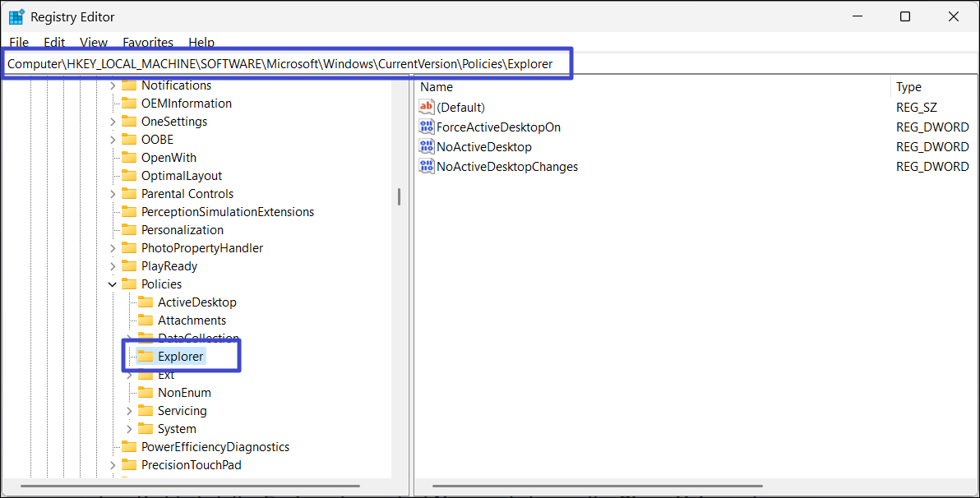Click the Servicing folder icon
Image resolution: width=980 pixels, height=498 pixels.
pos(146,411)
